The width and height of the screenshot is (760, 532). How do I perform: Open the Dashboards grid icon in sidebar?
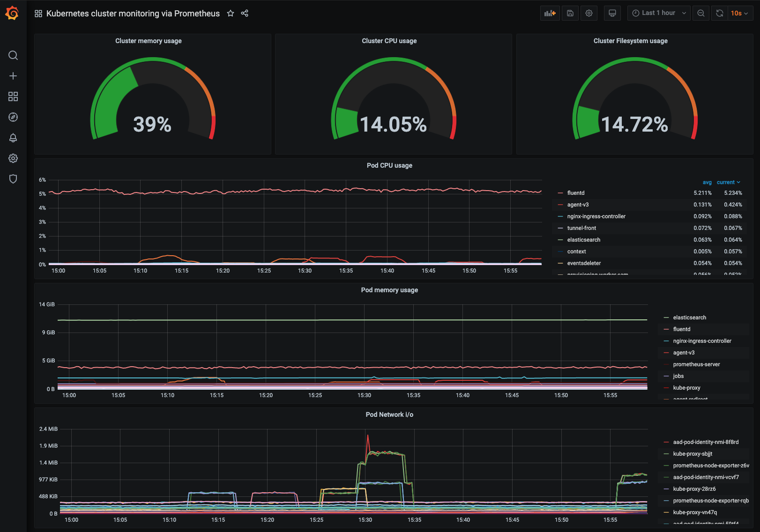[x=13, y=96]
